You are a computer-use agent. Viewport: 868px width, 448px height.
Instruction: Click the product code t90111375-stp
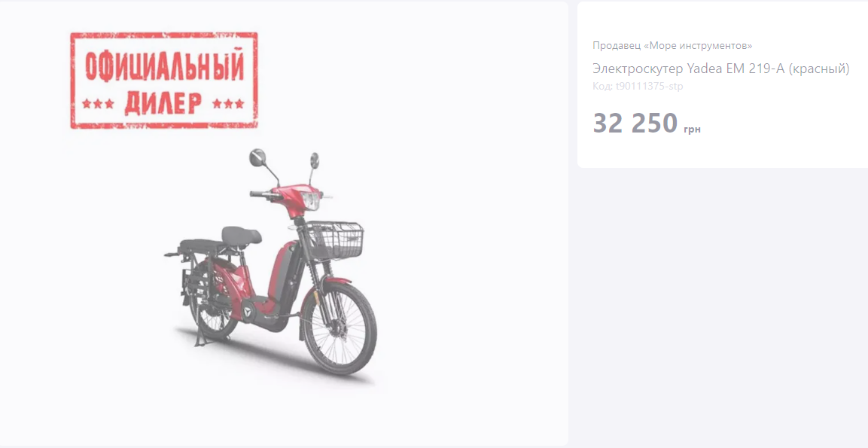638,87
